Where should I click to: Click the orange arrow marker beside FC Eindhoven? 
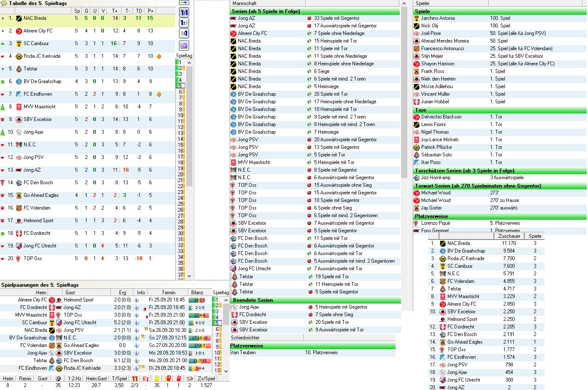click(x=159, y=94)
